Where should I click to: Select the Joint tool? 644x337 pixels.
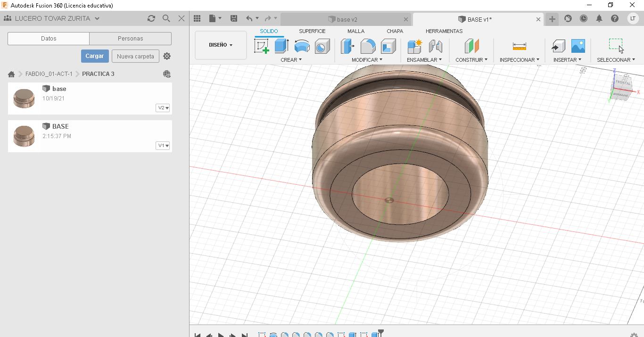[435, 46]
